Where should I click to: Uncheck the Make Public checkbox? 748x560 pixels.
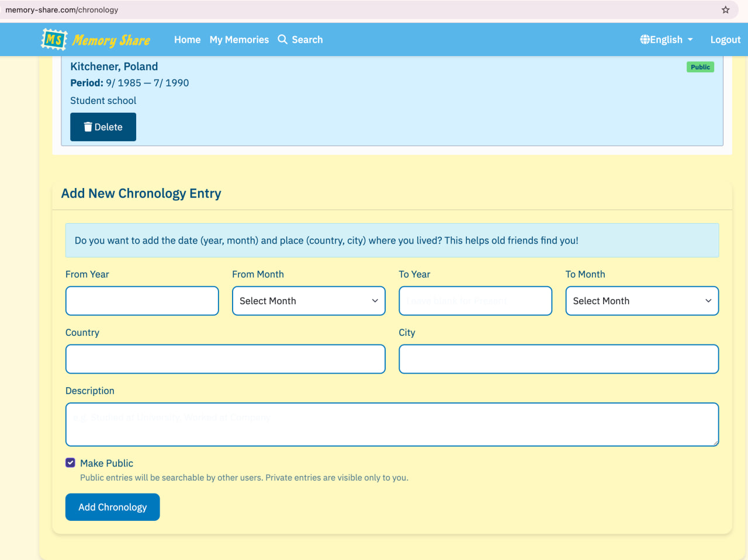point(71,462)
